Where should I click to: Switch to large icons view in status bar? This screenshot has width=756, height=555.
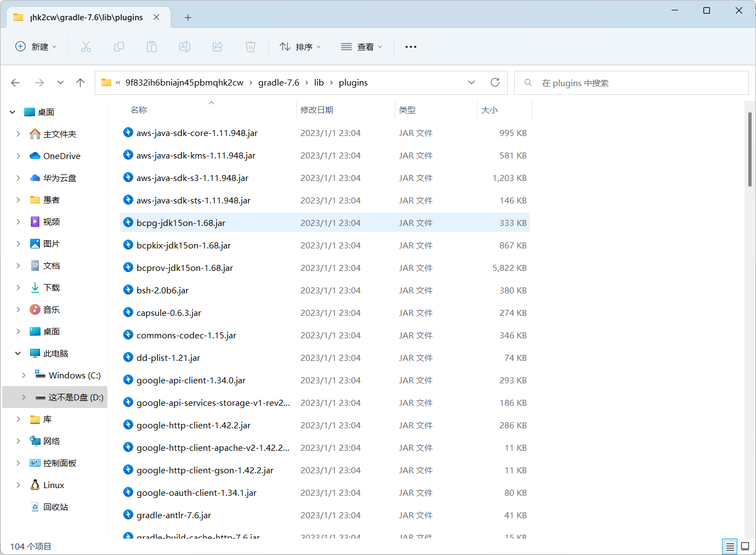[745, 546]
